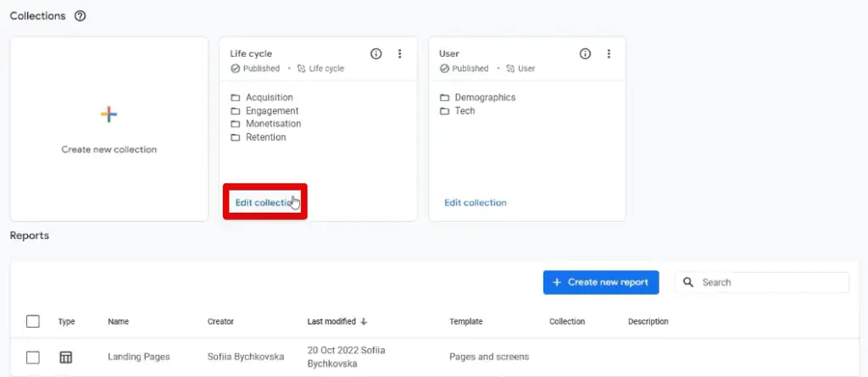Toggle the select-all checkbox in table header

(x=33, y=321)
